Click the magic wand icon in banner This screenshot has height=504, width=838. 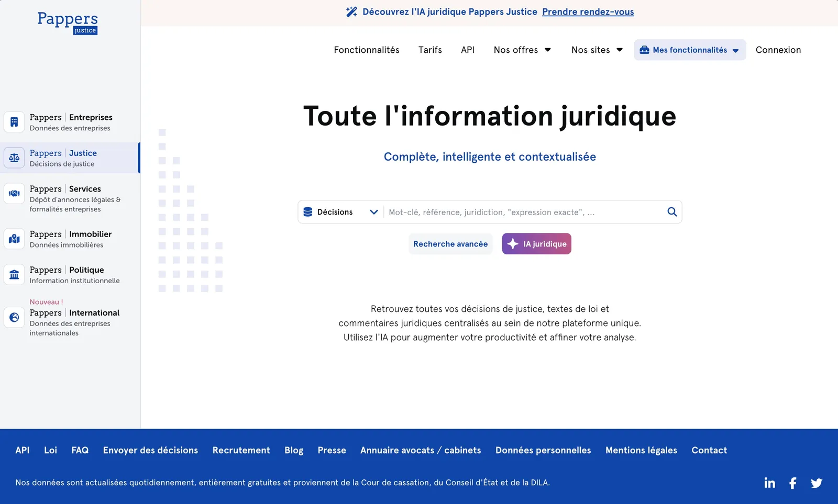(351, 12)
